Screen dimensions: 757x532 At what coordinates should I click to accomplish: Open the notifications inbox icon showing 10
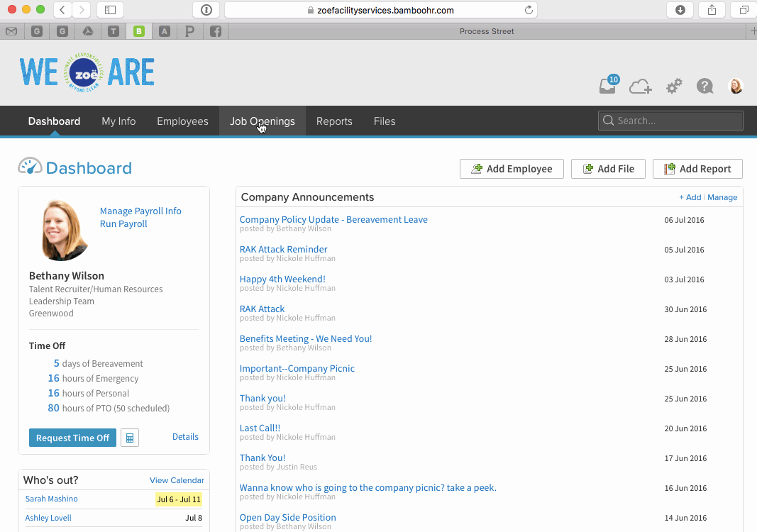pos(607,85)
